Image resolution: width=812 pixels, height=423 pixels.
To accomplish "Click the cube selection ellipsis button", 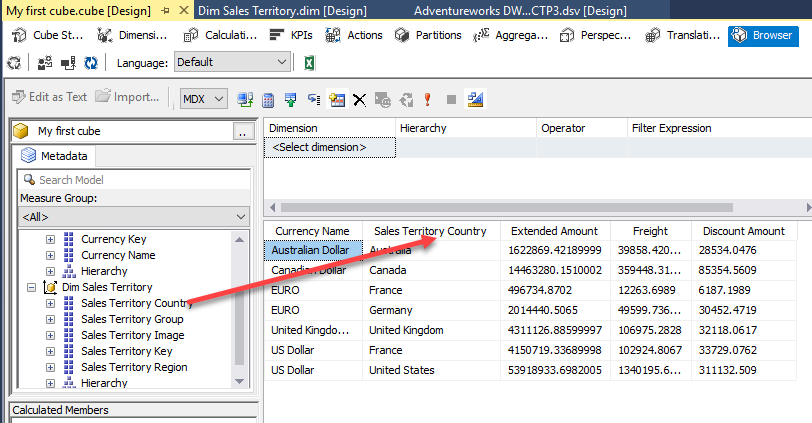I will pos(241,131).
